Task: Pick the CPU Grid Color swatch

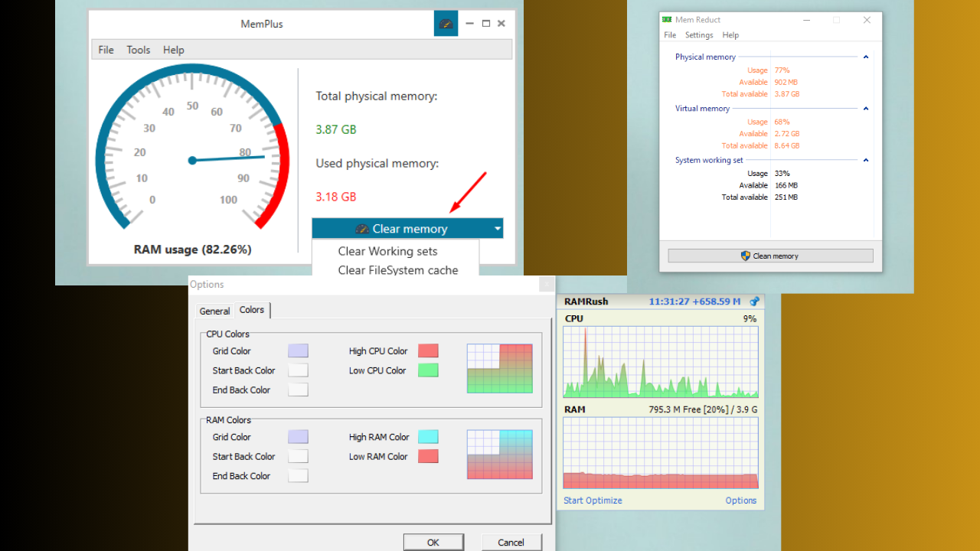Action: point(298,351)
